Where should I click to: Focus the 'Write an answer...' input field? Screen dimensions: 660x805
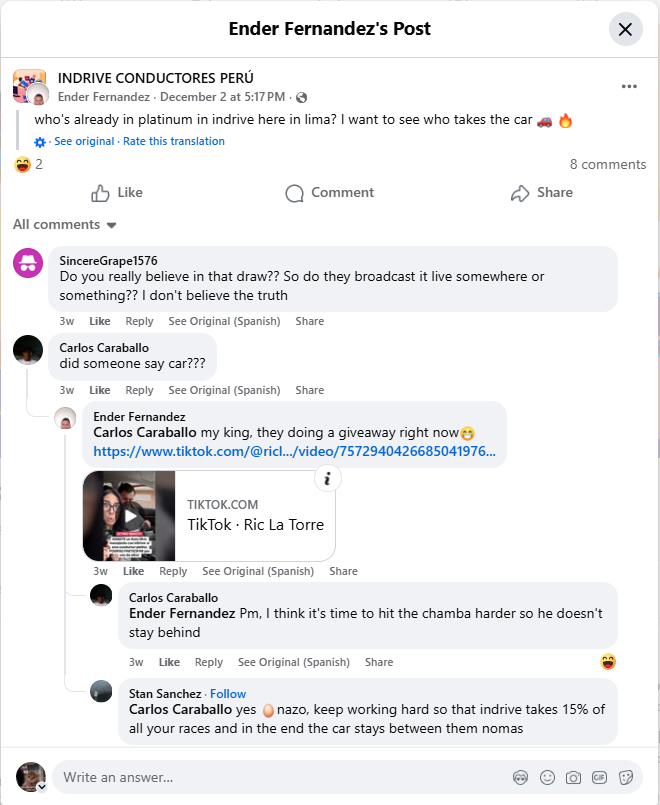(x=280, y=777)
